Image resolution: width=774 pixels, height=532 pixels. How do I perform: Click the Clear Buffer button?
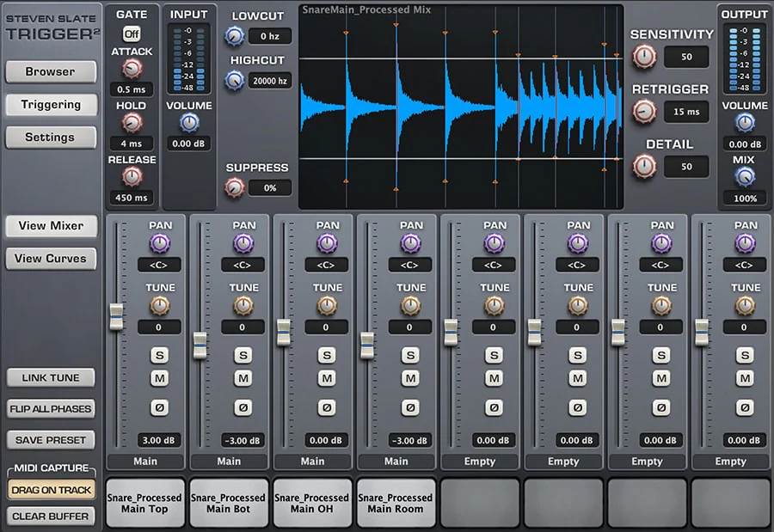pyautogui.click(x=50, y=516)
